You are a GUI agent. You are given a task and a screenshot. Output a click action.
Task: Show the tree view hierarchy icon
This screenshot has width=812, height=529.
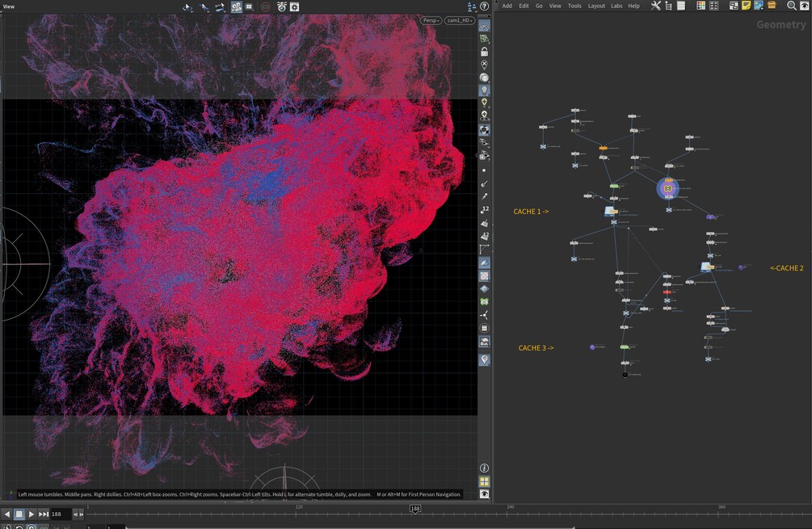[x=668, y=6]
